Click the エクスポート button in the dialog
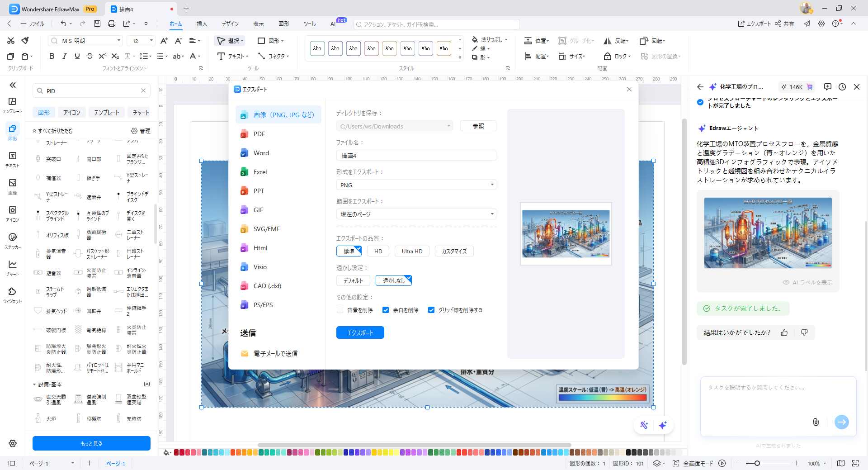868x470 pixels. pos(360,332)
